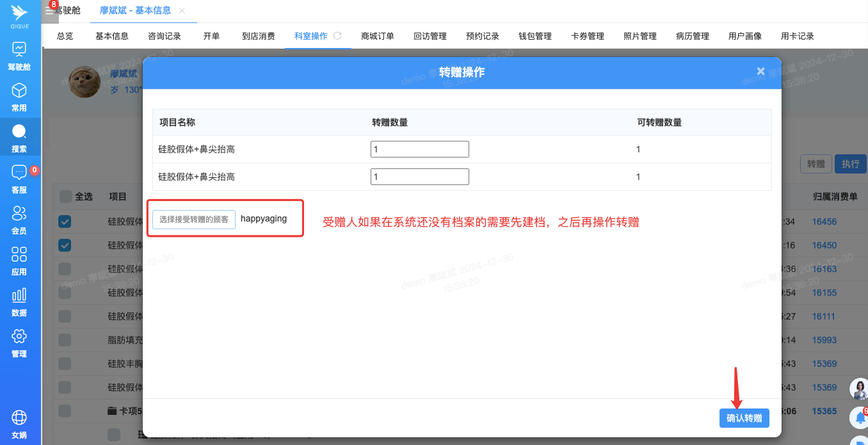Viewport: 868px width, 445px height.
Task: Click the second row 转赠数量 input field
Action: click(419, 177)
